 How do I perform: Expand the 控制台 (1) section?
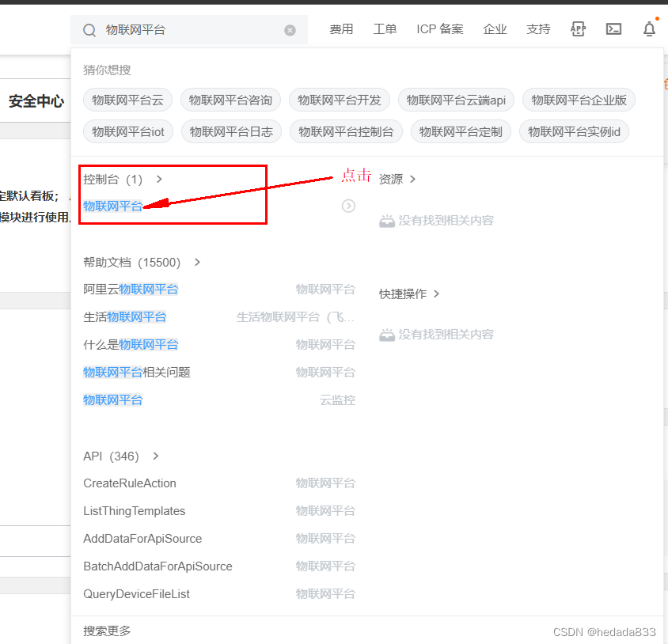pos(123,180)
